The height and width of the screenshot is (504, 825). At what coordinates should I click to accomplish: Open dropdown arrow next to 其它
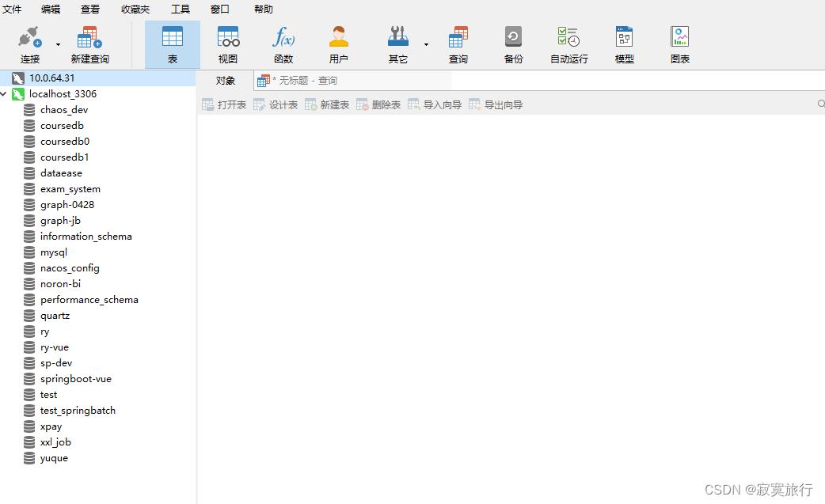426,44
